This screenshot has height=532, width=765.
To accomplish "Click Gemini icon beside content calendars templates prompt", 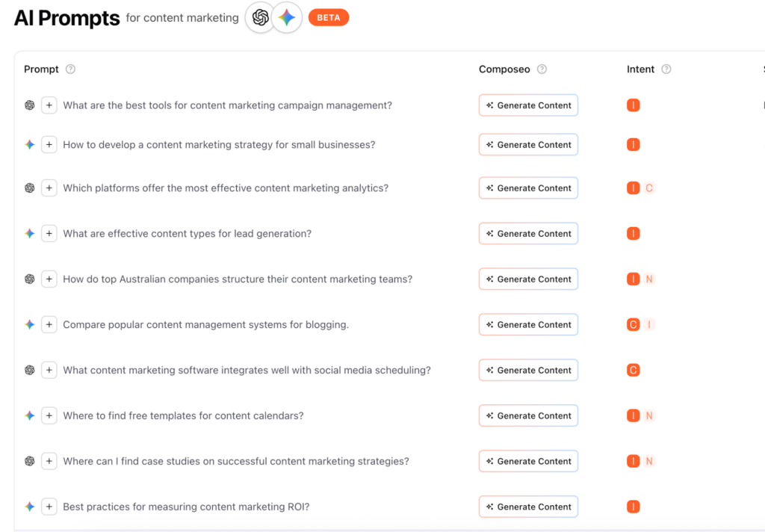I will point(30,415).
